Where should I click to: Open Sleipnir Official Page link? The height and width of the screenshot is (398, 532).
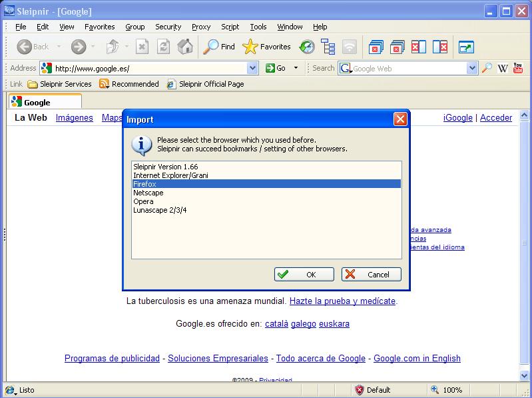pos(205,84)
